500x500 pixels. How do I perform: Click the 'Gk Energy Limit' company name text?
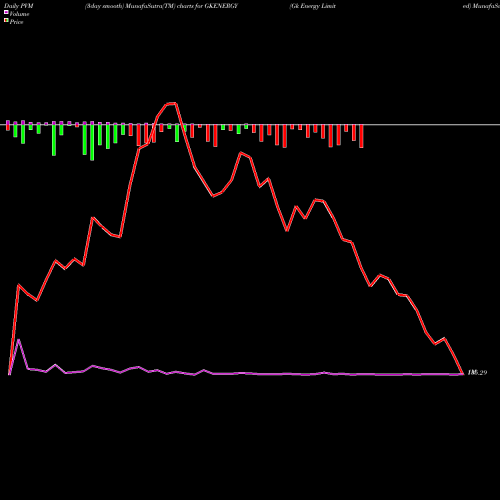click(313, 6)
